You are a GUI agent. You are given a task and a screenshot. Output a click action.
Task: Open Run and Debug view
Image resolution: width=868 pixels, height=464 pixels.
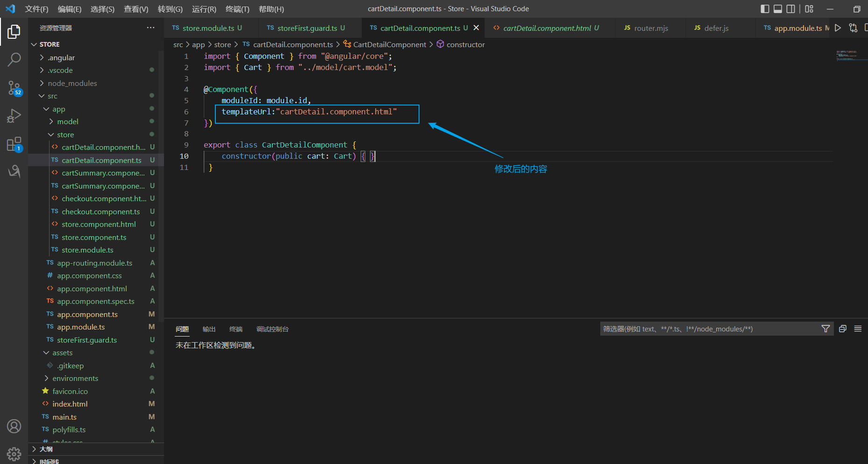tap(14, 116)
